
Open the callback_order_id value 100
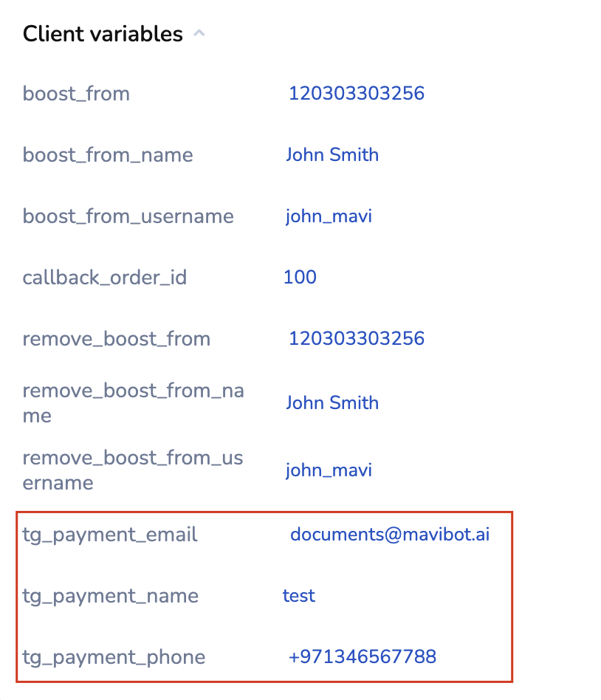300,278
